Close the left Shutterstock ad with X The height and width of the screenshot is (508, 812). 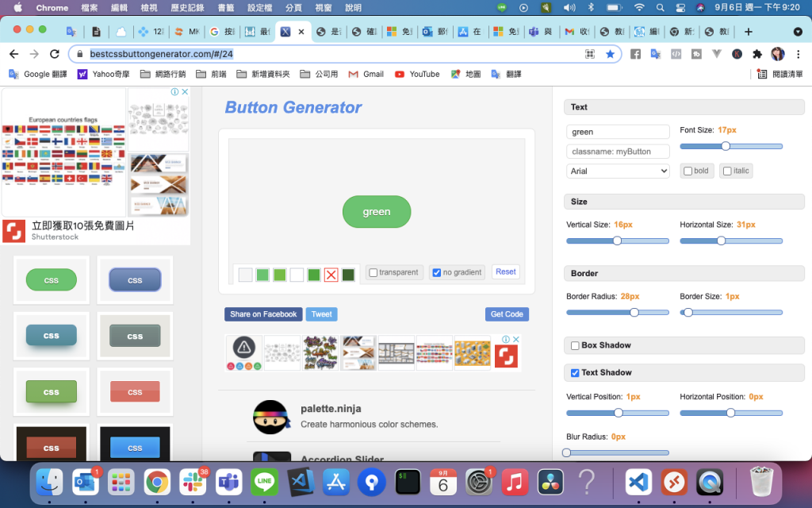coord(185,92)
